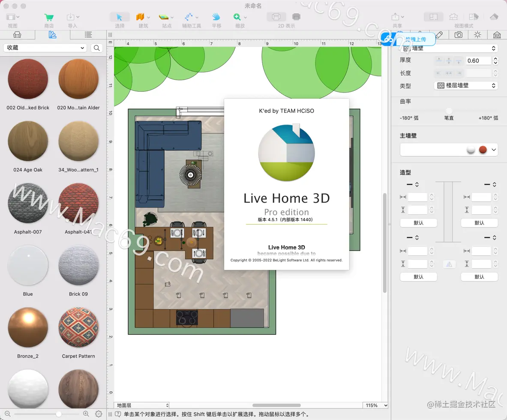Pick the 站点 site terrain tool

click(x=164, y=17)
